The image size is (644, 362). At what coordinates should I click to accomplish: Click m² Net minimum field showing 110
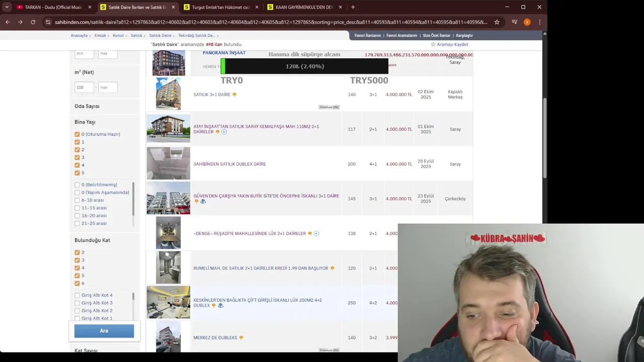tap(85, 87)
